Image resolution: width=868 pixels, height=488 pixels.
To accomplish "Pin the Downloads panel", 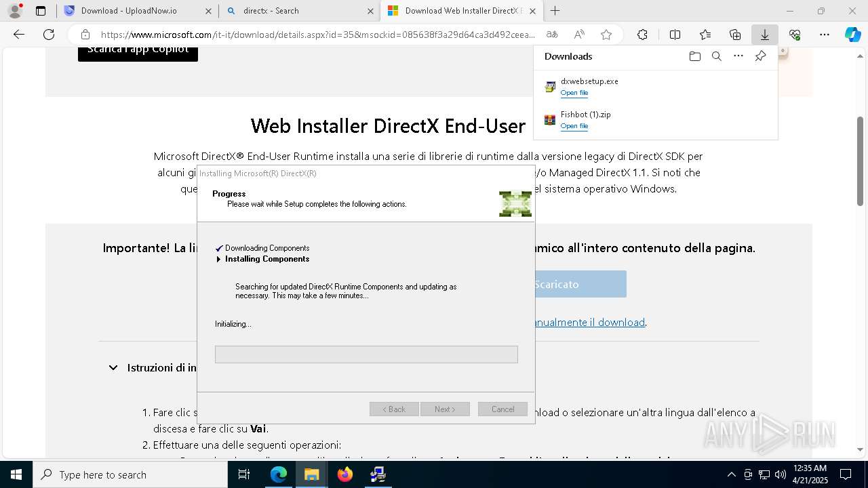I will pos(760,56).
